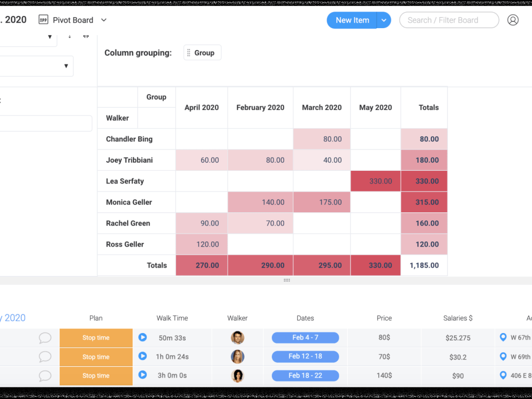Open the New Item dropdown arrow
The image size is (532, 399).
[384, 20]
